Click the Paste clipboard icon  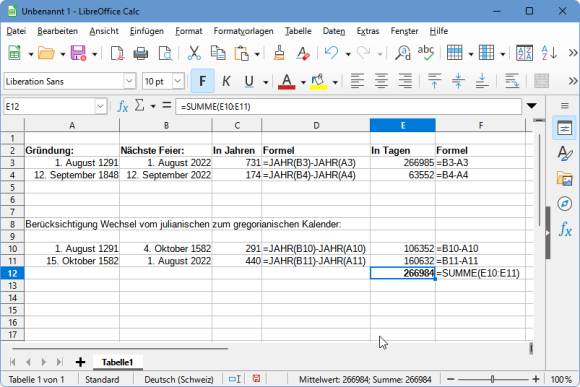click(x=242, y=53)
